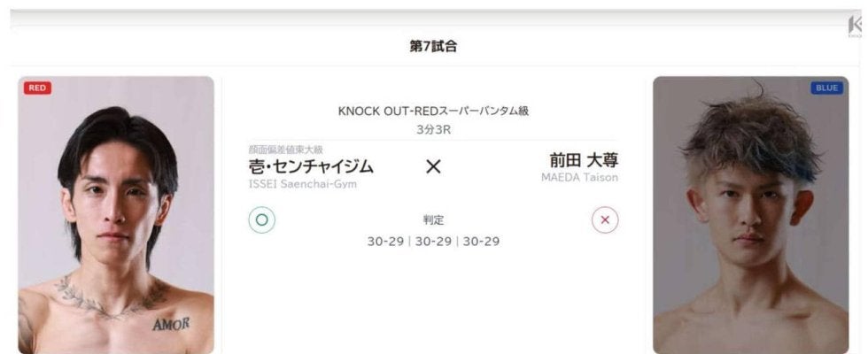Click the last 30-29 judge score
Screen dimensions: 868x354
(481, 242)
